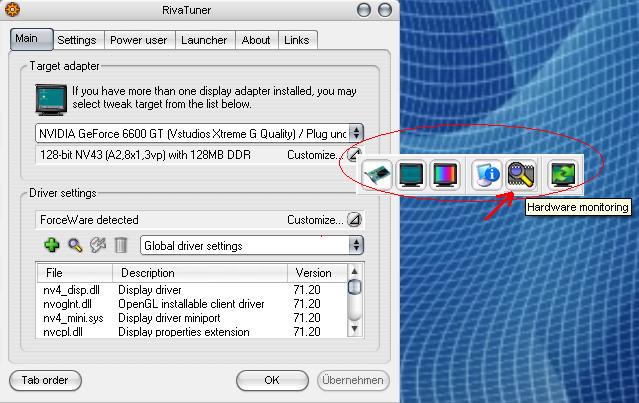639x403 pixels.
Task: Click the RivaTuner gear icon in title bar
Action: (13, 9)
